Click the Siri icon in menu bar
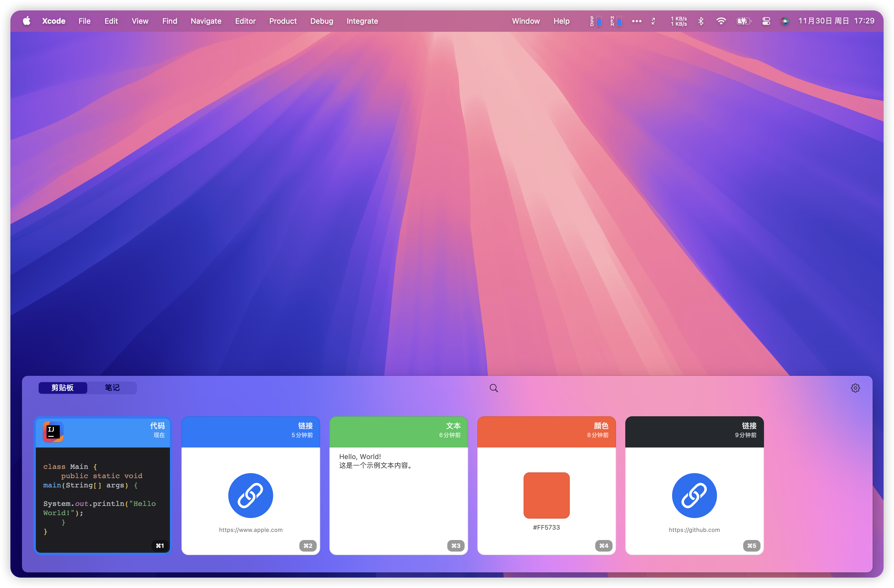Image resolution: width=894 pixels, height=588 pixels. (x=785, y=21)
